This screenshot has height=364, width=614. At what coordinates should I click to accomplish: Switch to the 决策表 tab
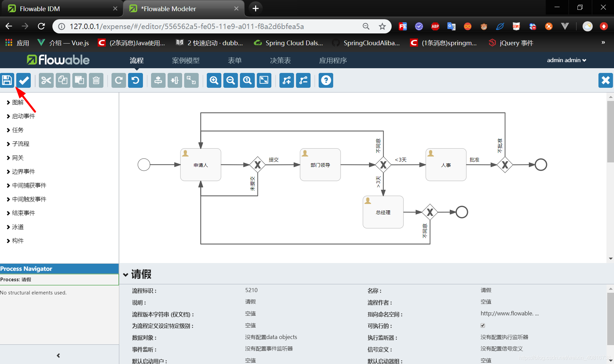280,60
